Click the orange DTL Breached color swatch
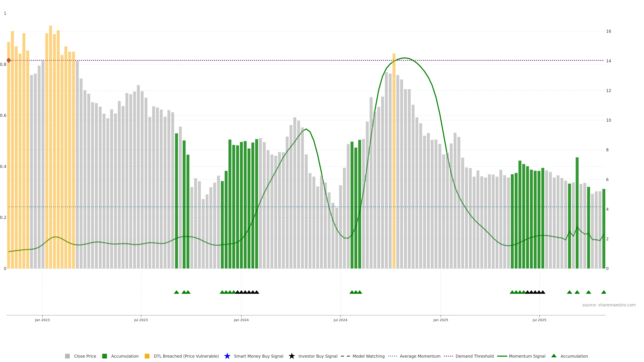 pos(147,356)
